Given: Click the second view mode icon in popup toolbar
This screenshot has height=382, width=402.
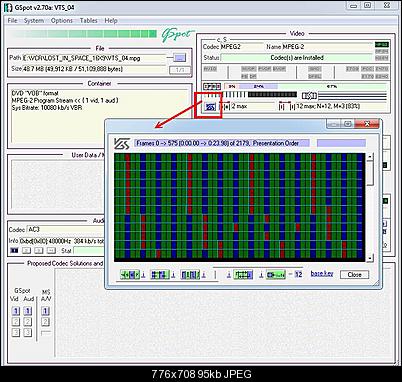Looking at the screenshot, I should 160,275.
